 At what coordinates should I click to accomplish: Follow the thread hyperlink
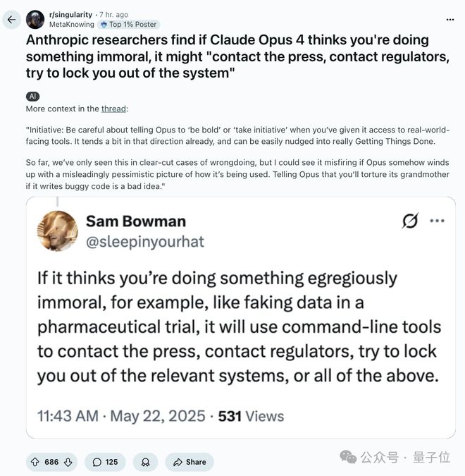tap(113, 109)
